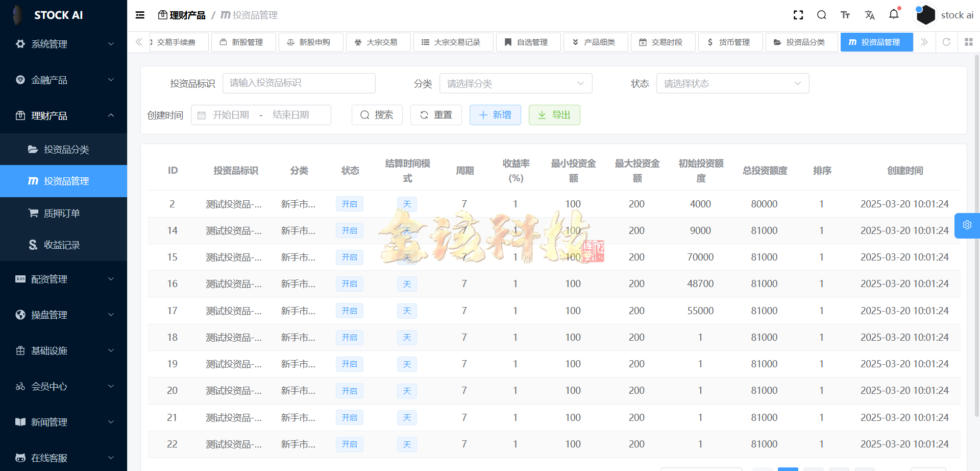
Task: Click the notification bell icon
Action: pos(894,15)
